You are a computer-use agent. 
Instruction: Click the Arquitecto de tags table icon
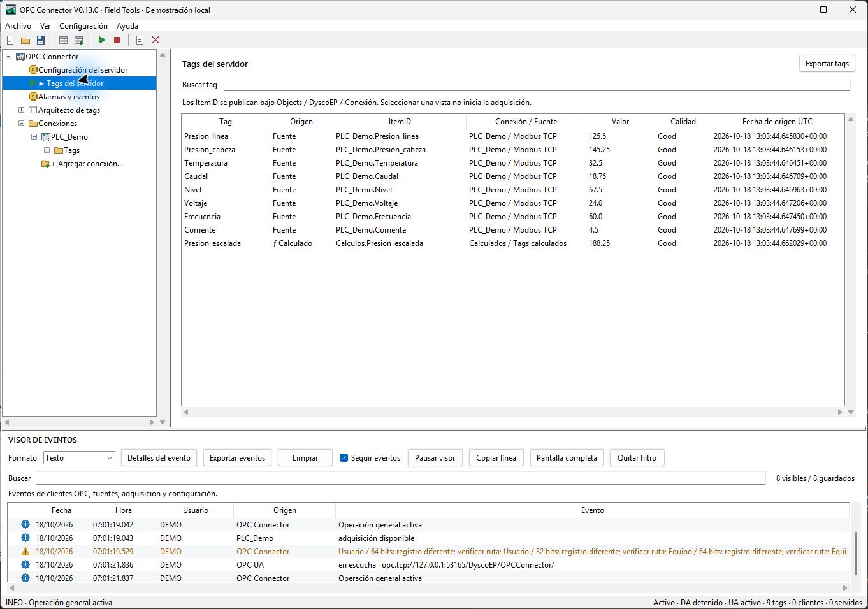coord(33,110)
